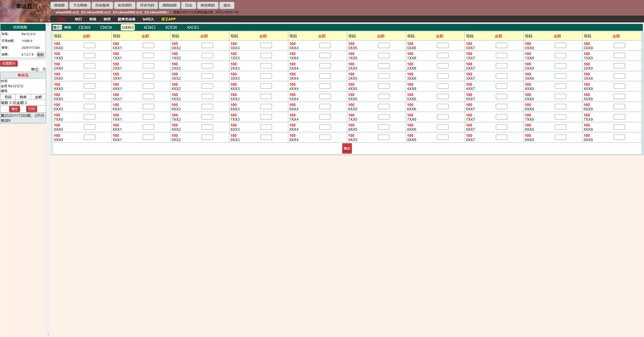Click the 确定 confirm button
The image size is (644, 337).
(347, 148)
